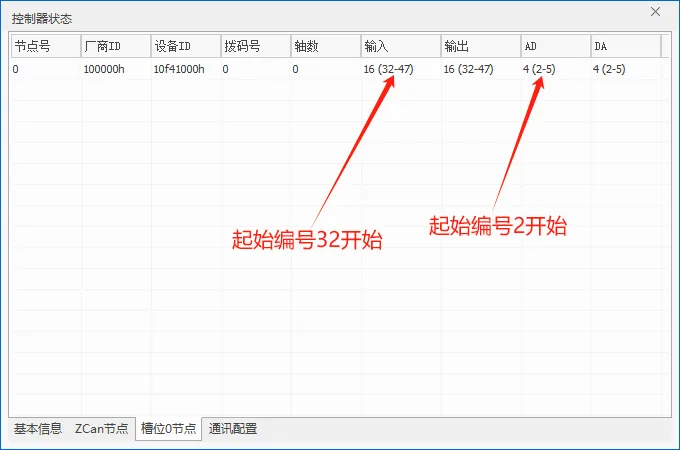Click the 拨码号 column header
This screenshot has height=450, width=680.
[256, 46]
